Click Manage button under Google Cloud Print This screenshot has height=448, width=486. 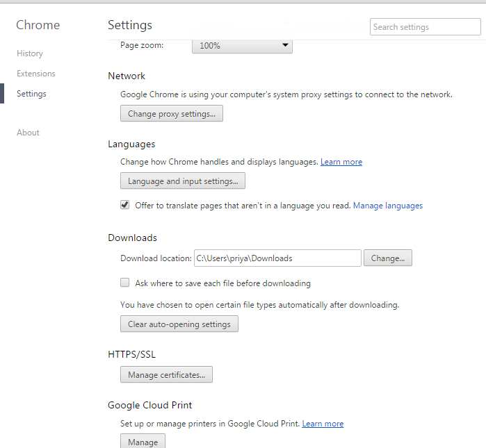[143, 441]
